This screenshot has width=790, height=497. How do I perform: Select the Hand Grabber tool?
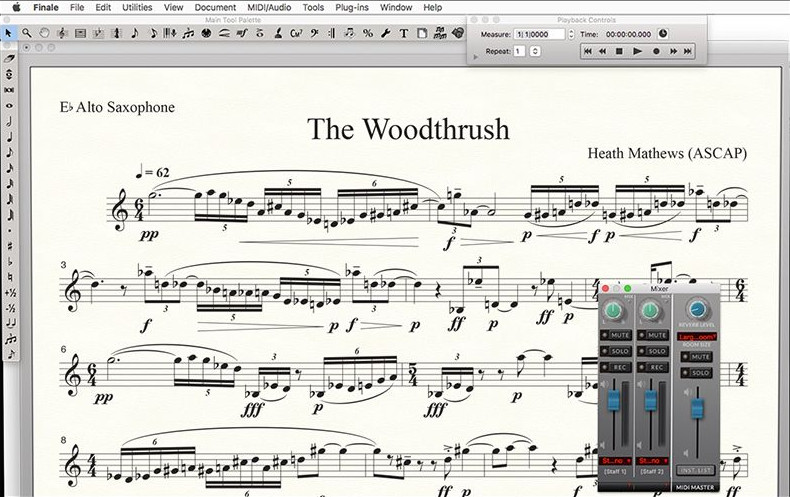pos(44,33)
